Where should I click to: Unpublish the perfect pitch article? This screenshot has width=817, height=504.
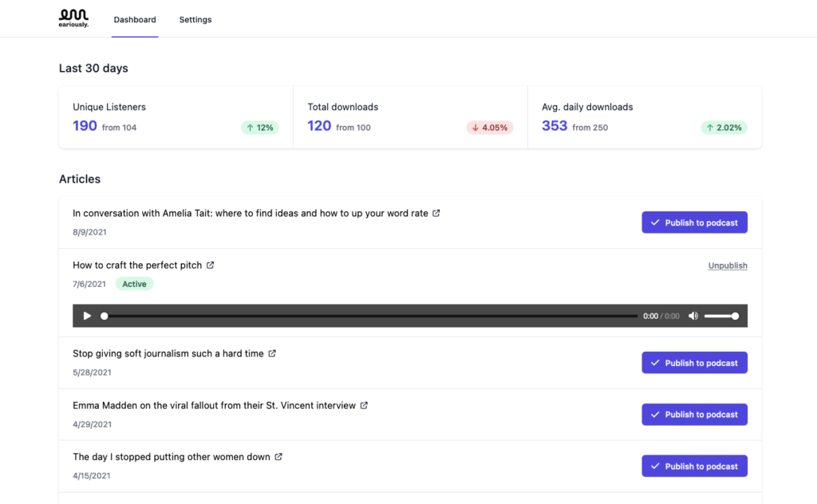[728, 266]
